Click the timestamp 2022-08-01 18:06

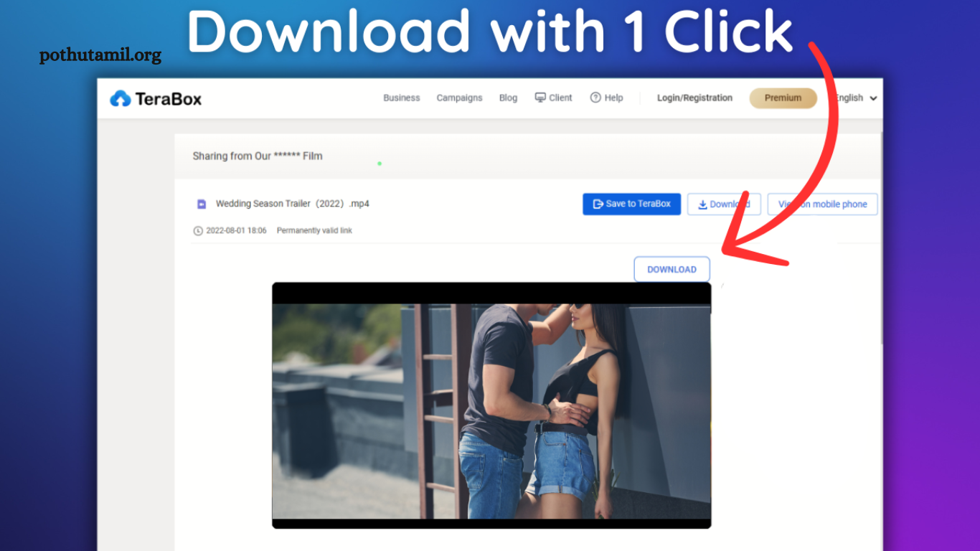click(236, 231)
